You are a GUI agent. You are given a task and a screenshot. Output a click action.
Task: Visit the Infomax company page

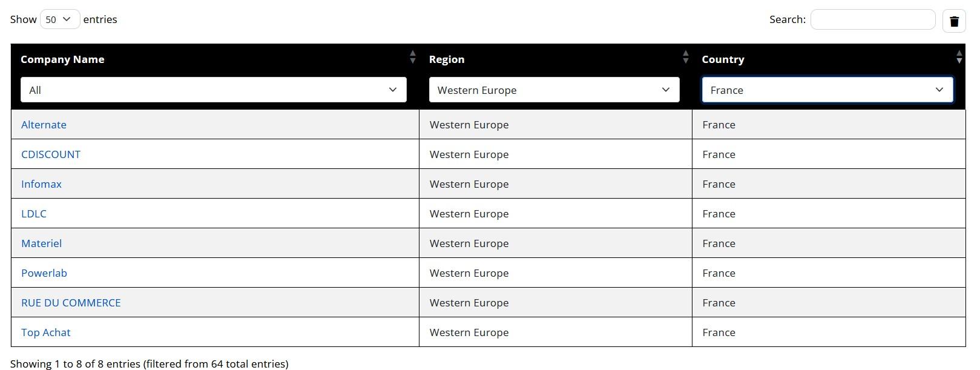[41, 184]
